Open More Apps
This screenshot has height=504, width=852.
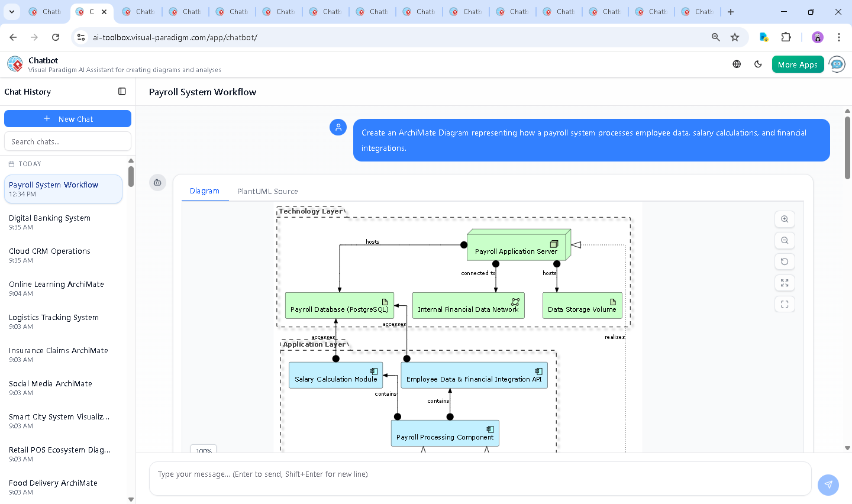point(798,64)
